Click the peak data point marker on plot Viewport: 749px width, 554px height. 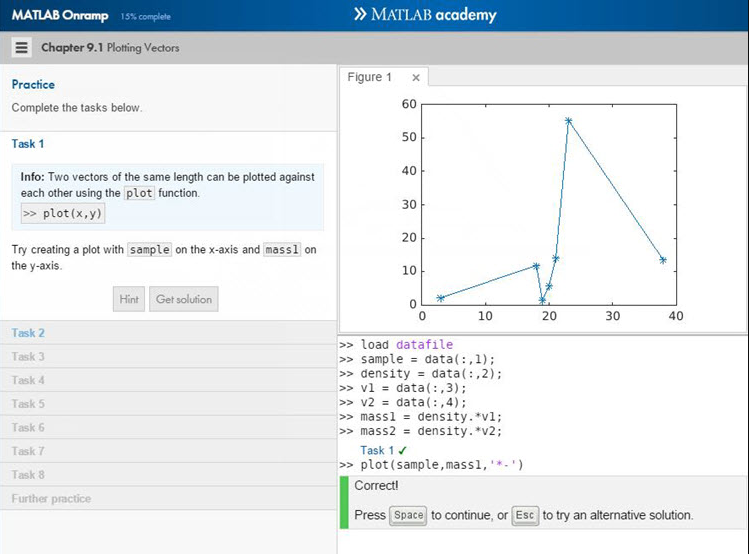click(568, 121)
